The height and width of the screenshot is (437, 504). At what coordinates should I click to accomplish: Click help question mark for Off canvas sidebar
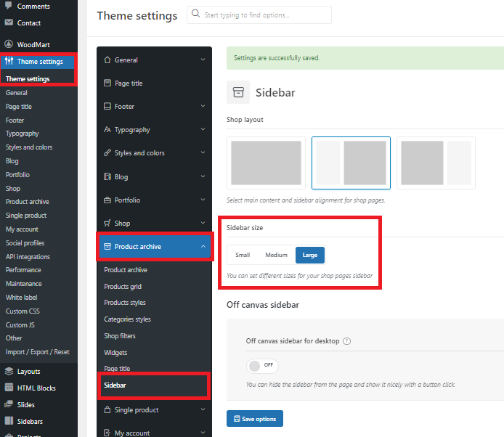tap(346, 341)
